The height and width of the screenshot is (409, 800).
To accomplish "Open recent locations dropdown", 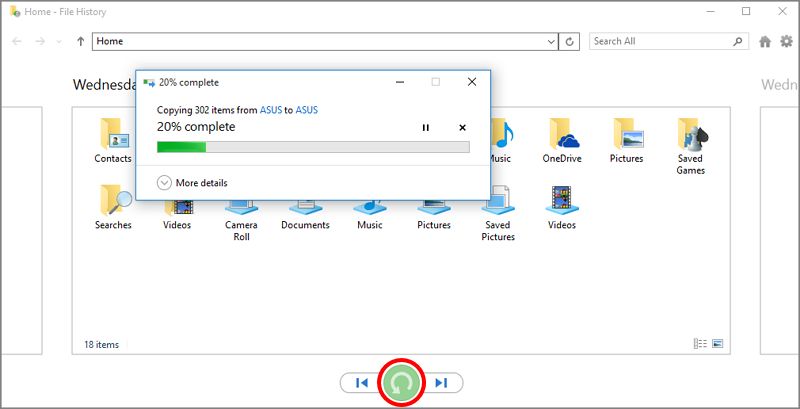I will (x=59, y=41).
